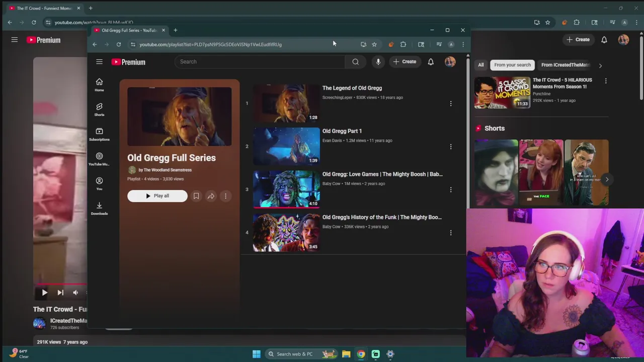644x362 pixels.
Task: Click the search magnifier button in playlist window
Action: (x=355, y=62)
